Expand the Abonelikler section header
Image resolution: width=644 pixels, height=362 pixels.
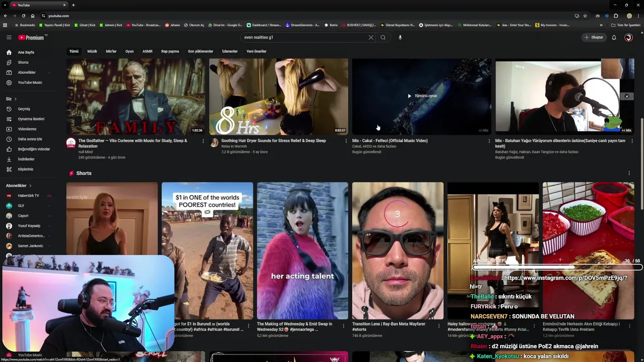[x=19, y=186]
